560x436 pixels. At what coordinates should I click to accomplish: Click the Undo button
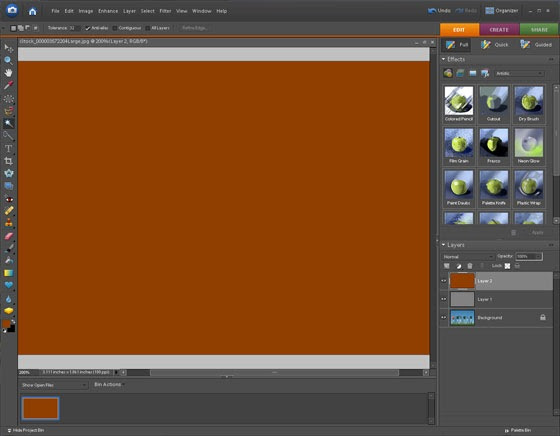pyautogui.click(x=439, y=11)
